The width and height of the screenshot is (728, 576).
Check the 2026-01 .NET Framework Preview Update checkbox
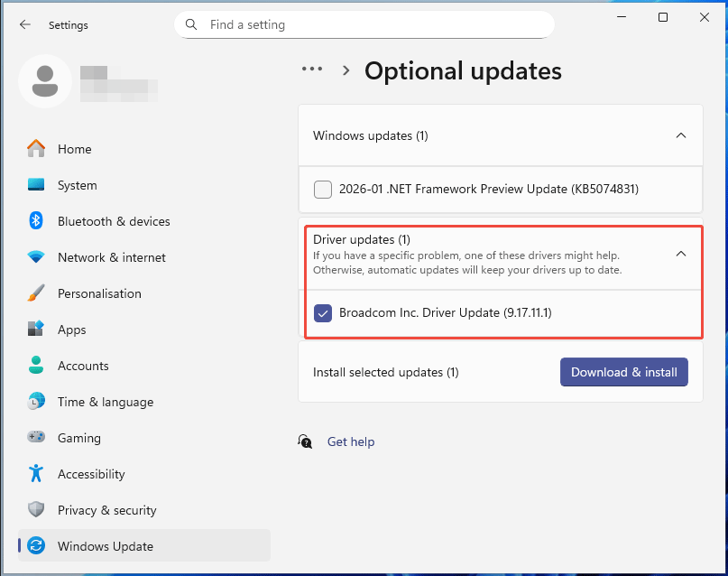322,190
